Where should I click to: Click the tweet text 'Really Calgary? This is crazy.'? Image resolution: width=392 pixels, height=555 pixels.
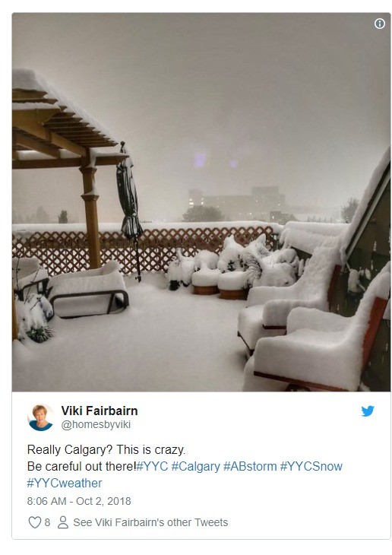[x=106, y=450]
